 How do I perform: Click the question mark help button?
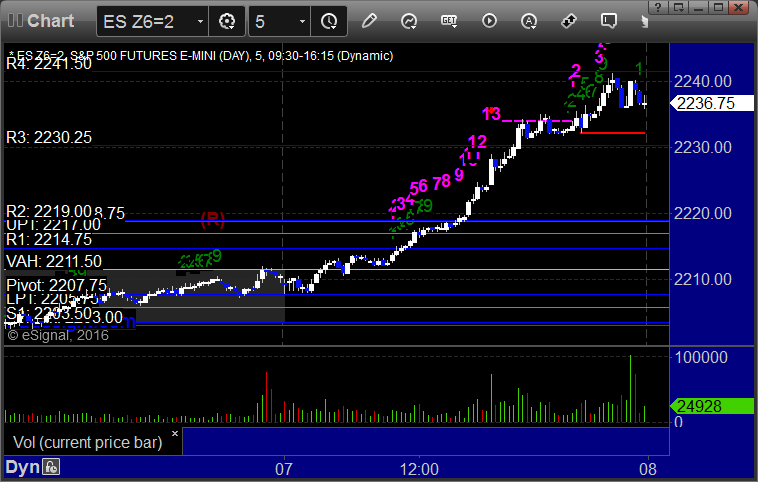point(657,7)
